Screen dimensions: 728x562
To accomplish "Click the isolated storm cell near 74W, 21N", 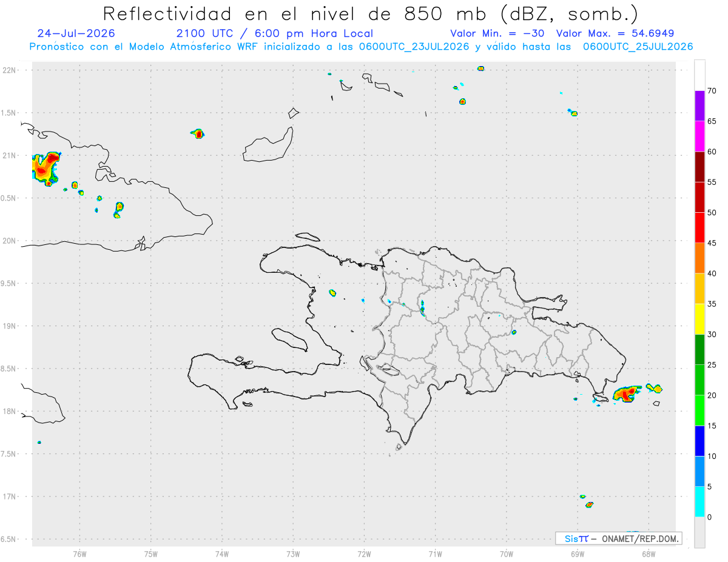I will point(198,133).
